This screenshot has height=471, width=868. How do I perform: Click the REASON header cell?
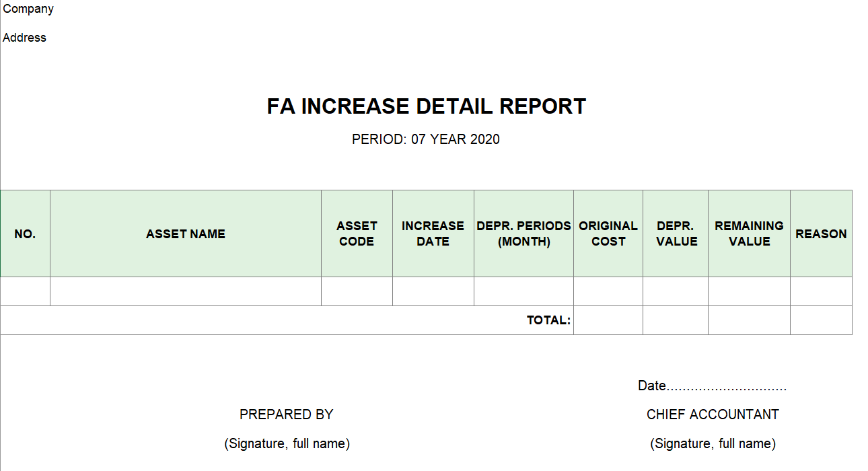821,233
